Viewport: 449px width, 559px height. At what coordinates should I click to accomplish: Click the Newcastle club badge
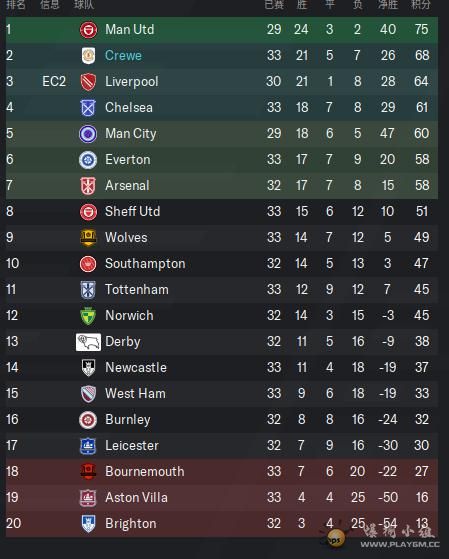click(88, 368)
